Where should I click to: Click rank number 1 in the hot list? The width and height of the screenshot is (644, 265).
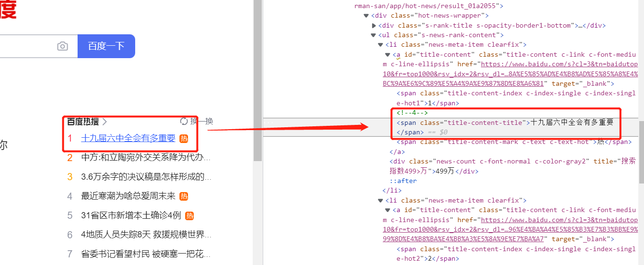(70, 138)
